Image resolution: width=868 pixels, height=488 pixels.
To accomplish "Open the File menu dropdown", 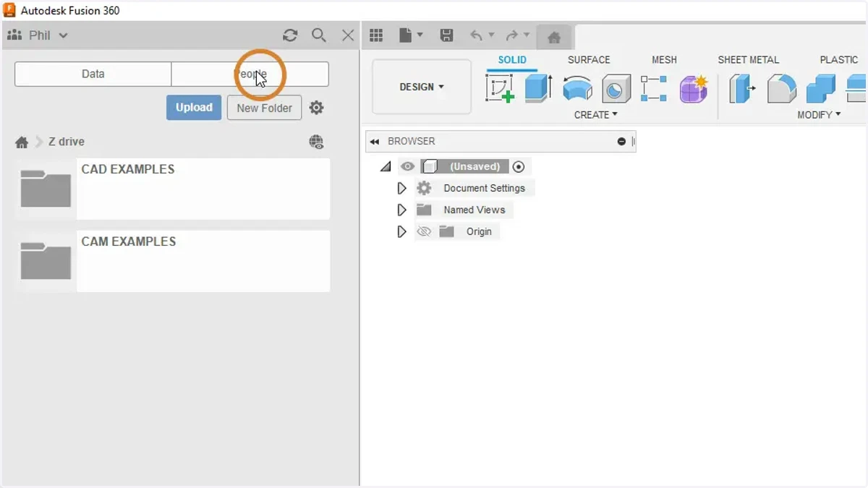I will coord(410,35).
